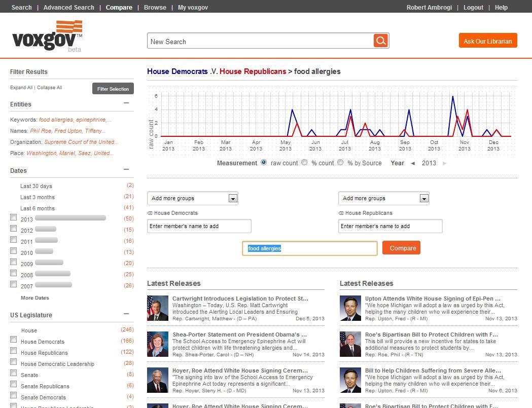Open the Browse navigation item
Viewport: 532px width, 408px height.
(x=155, y=8)
